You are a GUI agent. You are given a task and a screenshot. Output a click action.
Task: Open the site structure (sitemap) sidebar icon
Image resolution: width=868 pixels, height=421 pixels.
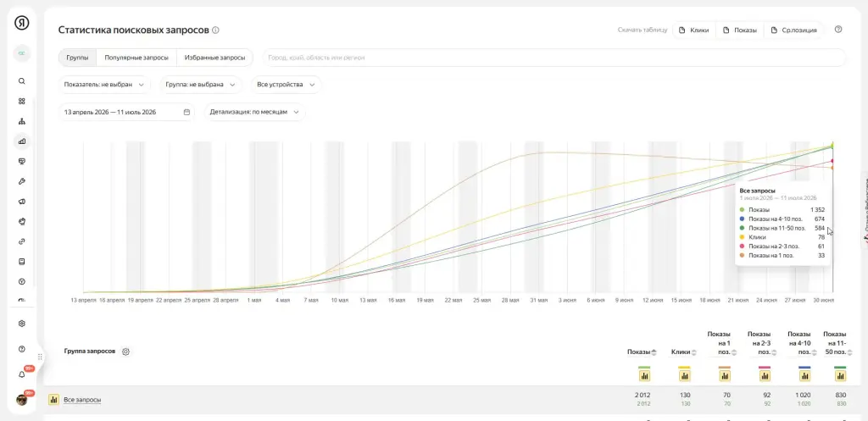(21, 121)
